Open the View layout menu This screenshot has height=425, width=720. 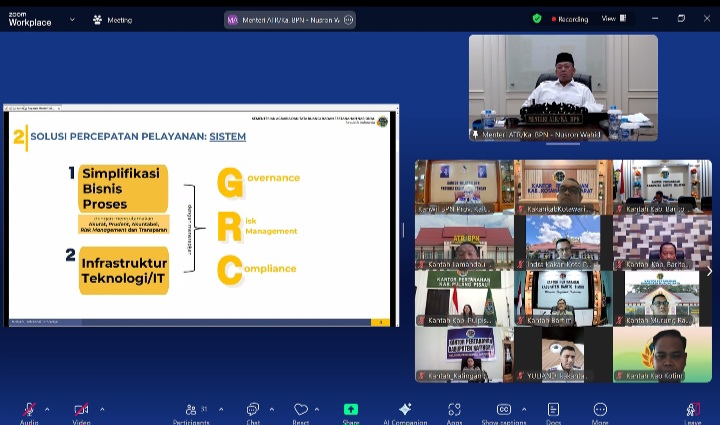614,19
